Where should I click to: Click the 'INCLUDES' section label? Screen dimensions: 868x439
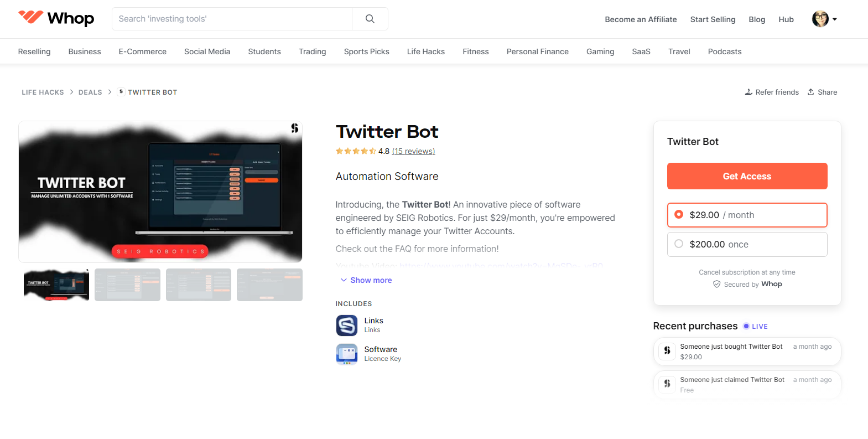click(354, 304)
